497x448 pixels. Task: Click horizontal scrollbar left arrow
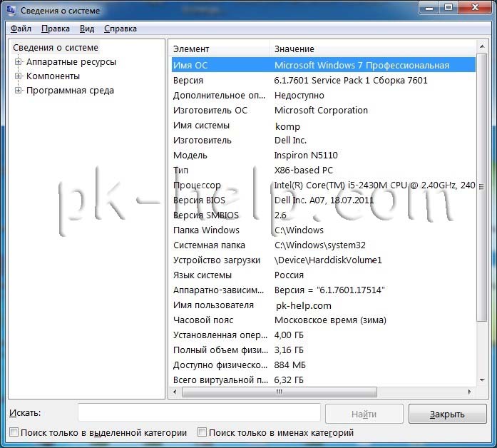[x=175, y=392]
